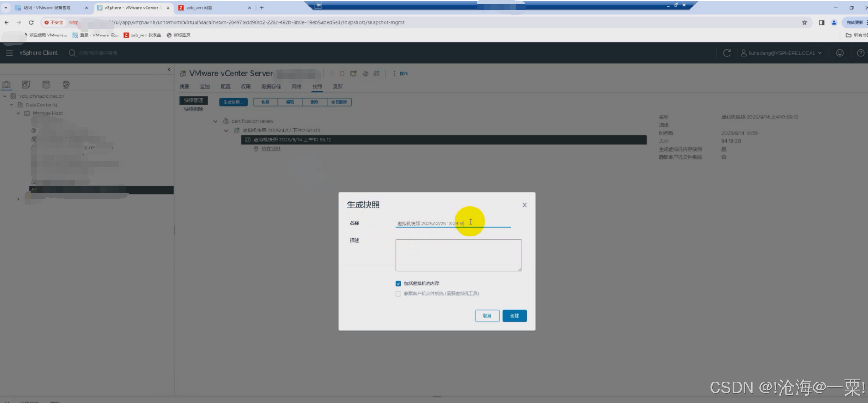The width and height of the screenshot is (868, 403).
Task: Click the VM power off stop icon
Action: tap(342, 74)
